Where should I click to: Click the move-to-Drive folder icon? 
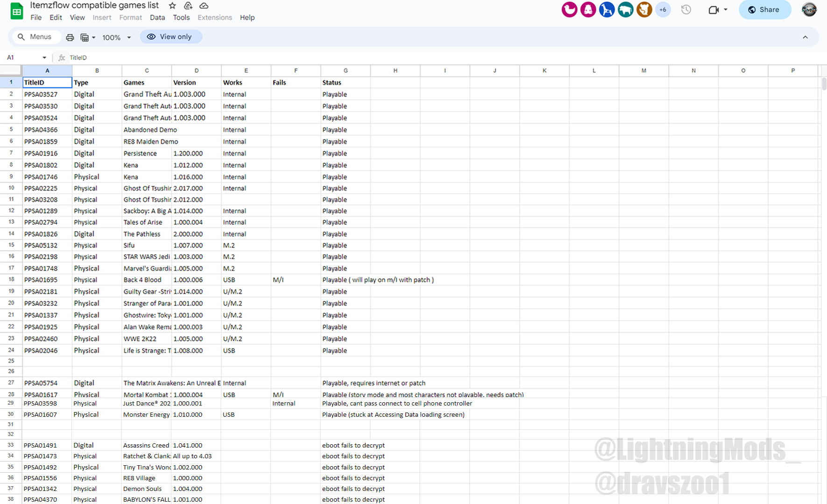[x=188, y=6]
